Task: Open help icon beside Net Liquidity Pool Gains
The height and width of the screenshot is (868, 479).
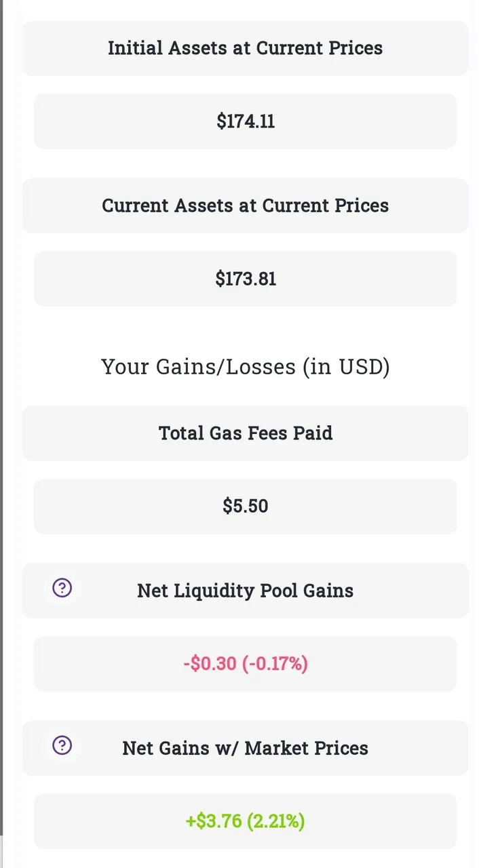Action: [x=62, y=588]
